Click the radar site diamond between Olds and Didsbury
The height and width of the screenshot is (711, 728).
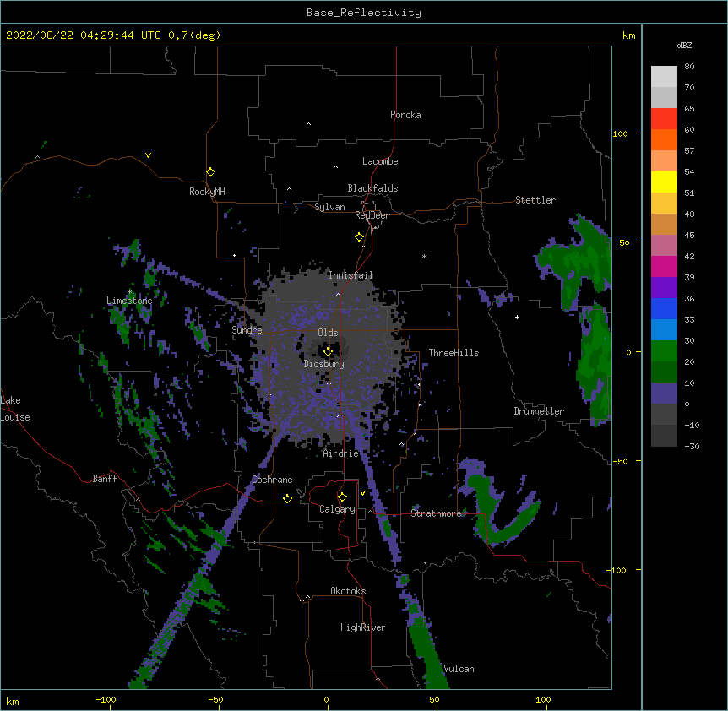(x=328, y=351)
